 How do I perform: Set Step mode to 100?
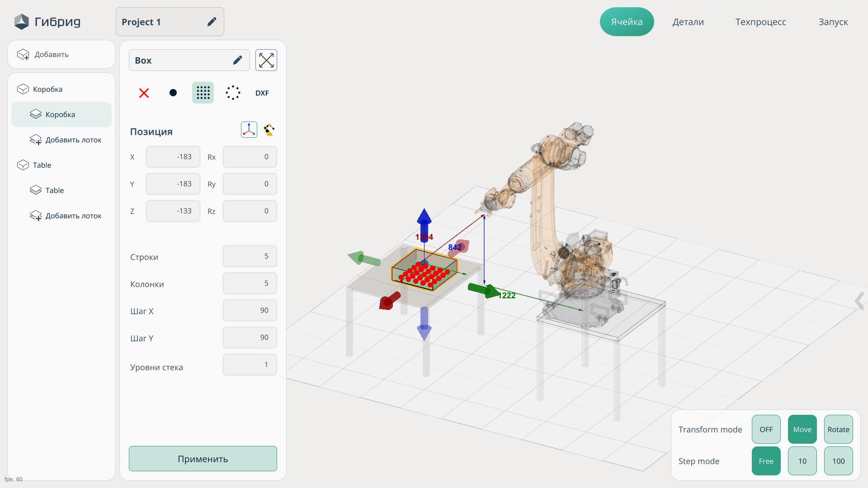[838, 461]
